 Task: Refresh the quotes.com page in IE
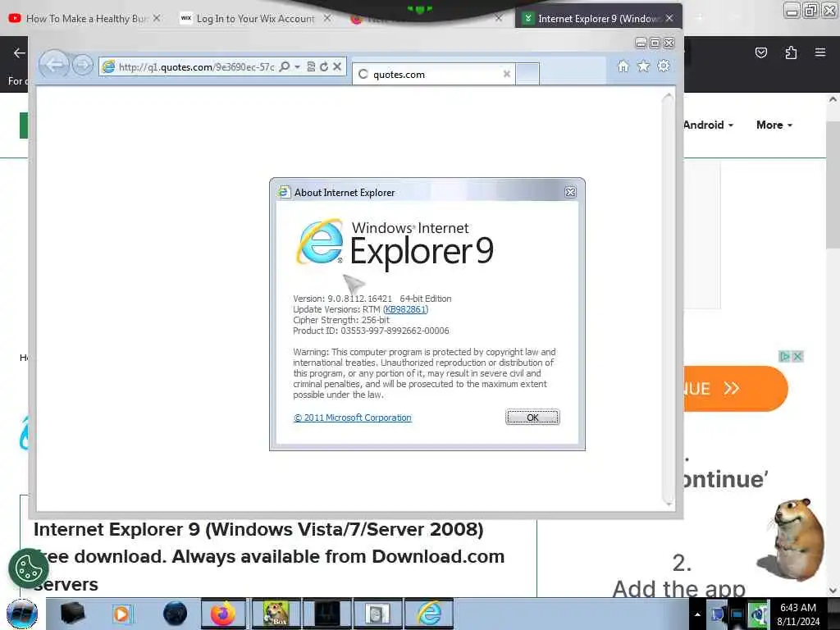(x=323, y=66)
